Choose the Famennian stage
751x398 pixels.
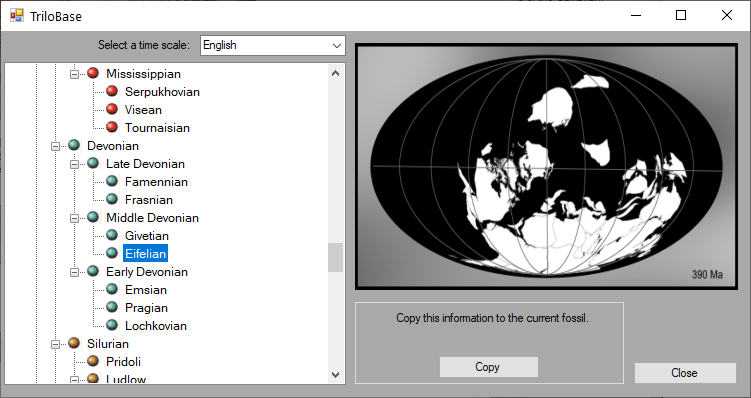pyautogui.click(x=156, y=182)
